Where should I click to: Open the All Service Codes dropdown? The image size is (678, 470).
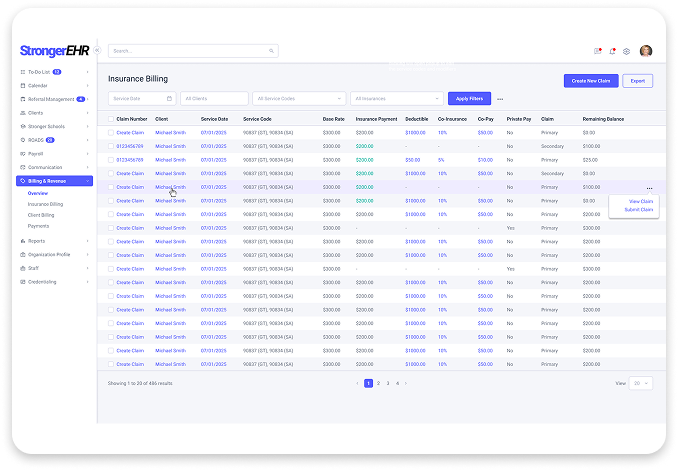[x=300, y=98]
